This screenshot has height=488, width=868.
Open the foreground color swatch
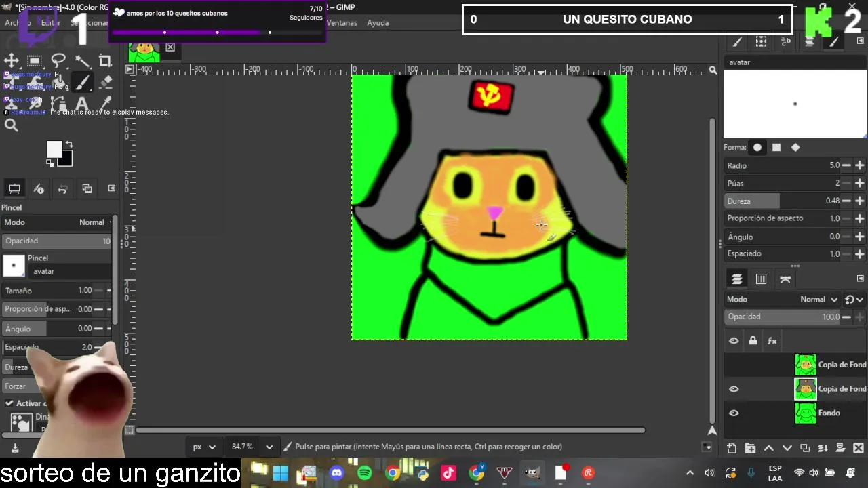coord(54,149)
